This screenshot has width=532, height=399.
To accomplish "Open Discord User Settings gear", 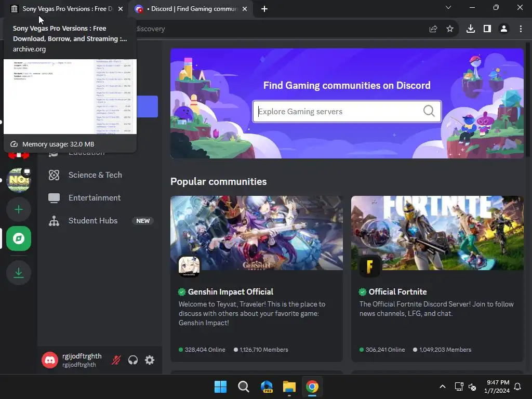I will pos(150,360).
